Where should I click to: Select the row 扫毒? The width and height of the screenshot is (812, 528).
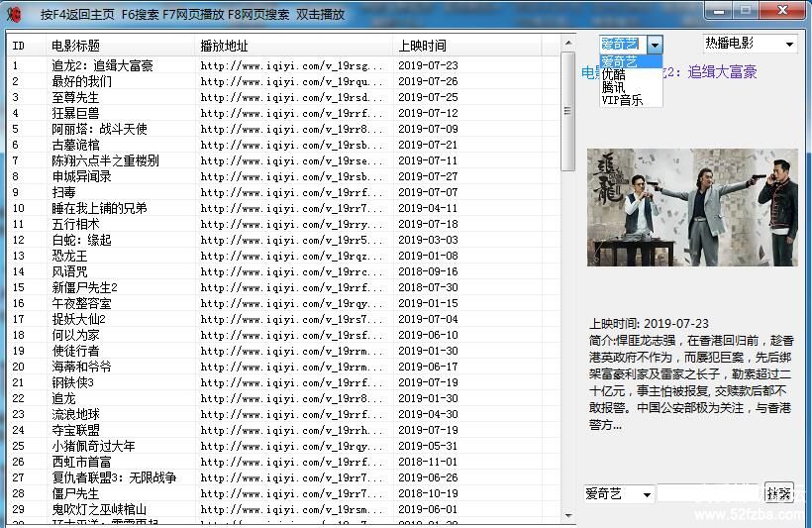tap(284, 192)
